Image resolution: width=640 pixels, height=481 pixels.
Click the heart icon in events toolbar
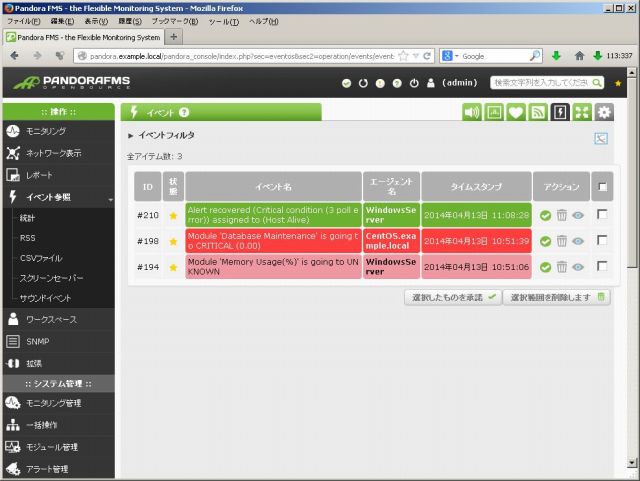[x=516, y=112]
